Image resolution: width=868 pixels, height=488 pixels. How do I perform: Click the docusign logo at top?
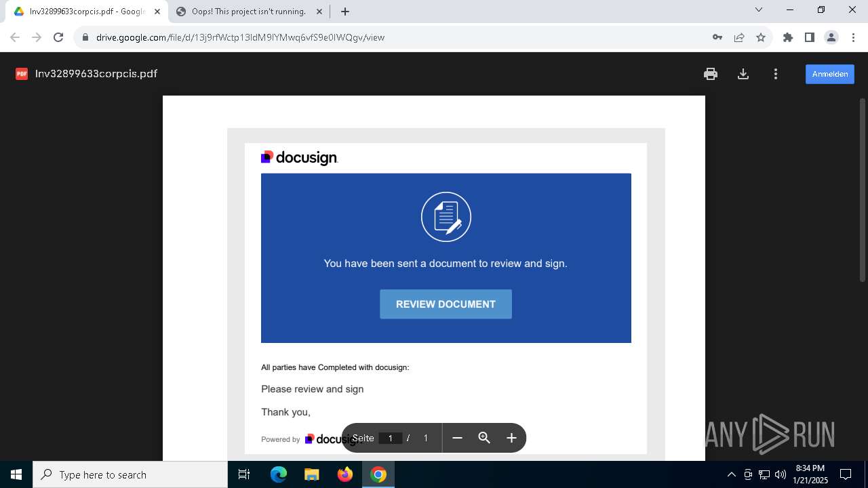[x=299, y=158]
